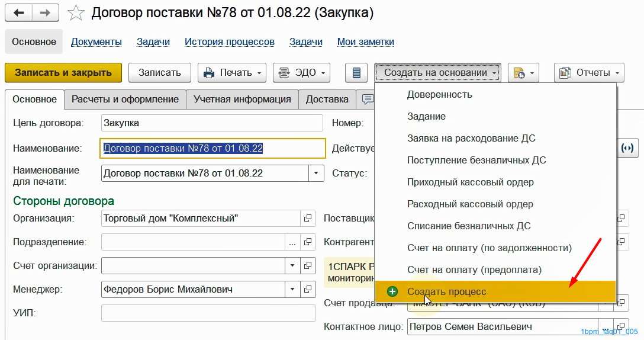Choose Доверенность from the menu
The image size is (644, 340).
coord(439,94)
